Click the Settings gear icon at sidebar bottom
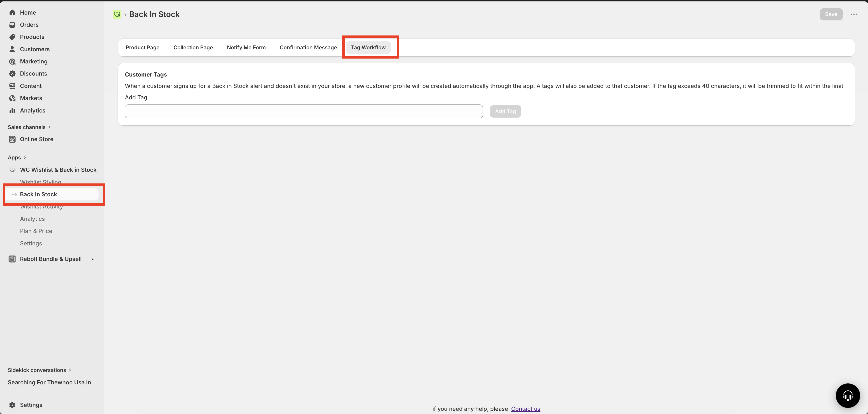The image size is (868, 414). point(12,405)
